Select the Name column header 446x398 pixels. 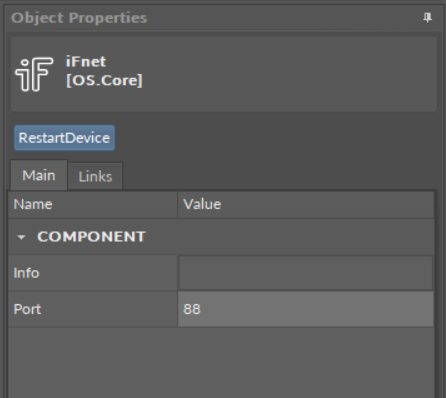(x=93, y=204)
